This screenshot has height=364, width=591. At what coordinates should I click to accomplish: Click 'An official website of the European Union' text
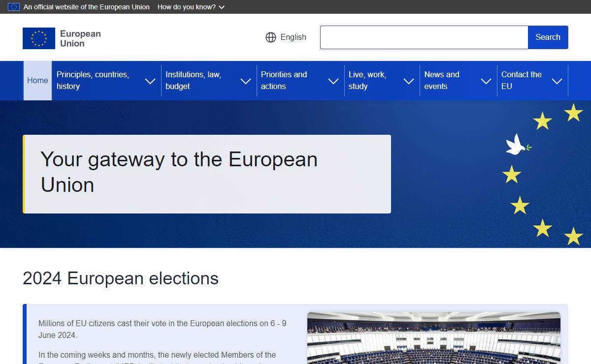point(87,7)
